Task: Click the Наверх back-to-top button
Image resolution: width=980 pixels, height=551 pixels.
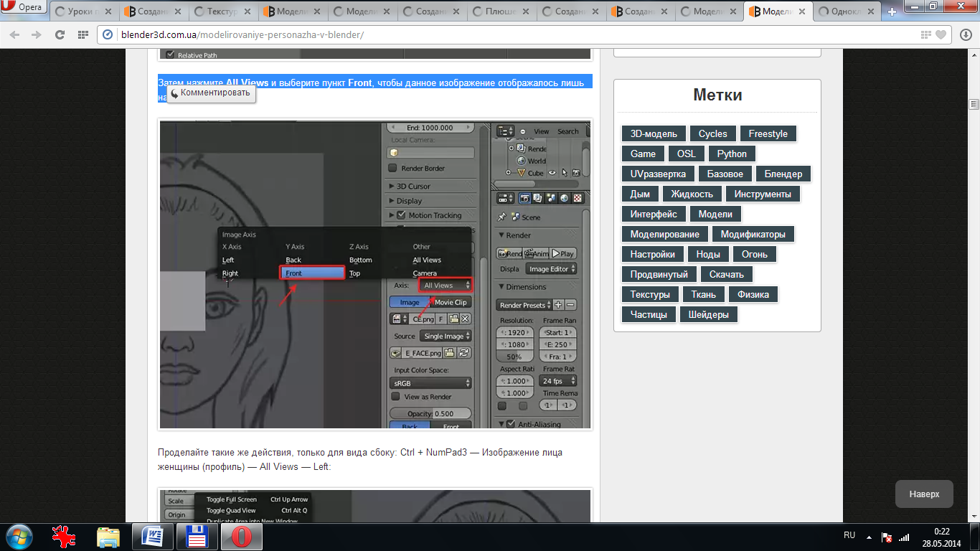Action: 924,494
